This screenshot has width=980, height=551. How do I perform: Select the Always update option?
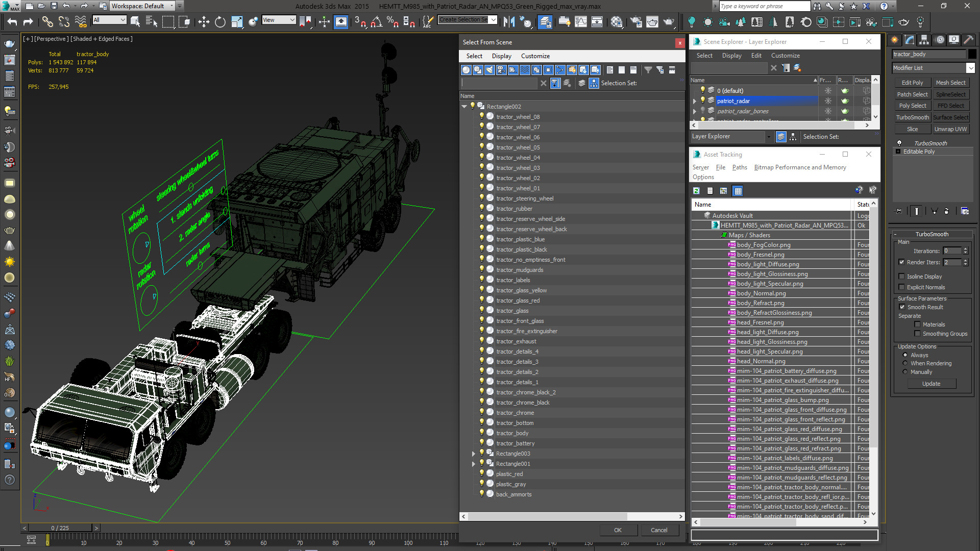(x=905, y=355)
